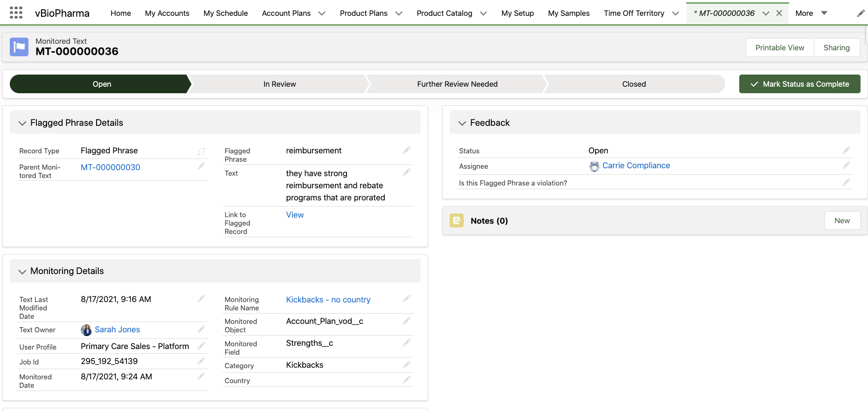Go to the My Samples tab

(569, 13)
